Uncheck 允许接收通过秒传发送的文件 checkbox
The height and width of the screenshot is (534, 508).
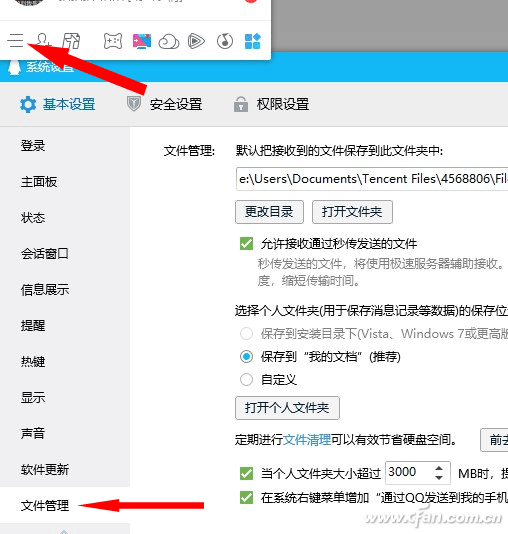pyautogui.click(x=246, y=244)
